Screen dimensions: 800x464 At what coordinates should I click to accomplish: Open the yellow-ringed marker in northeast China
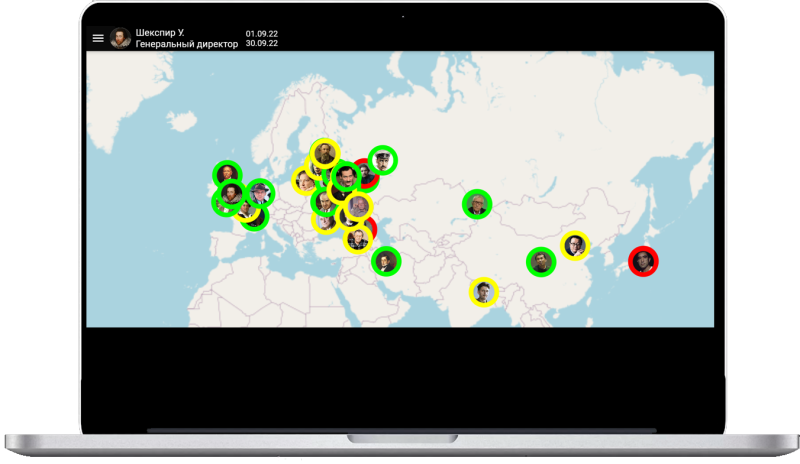(x=575, y=246)
